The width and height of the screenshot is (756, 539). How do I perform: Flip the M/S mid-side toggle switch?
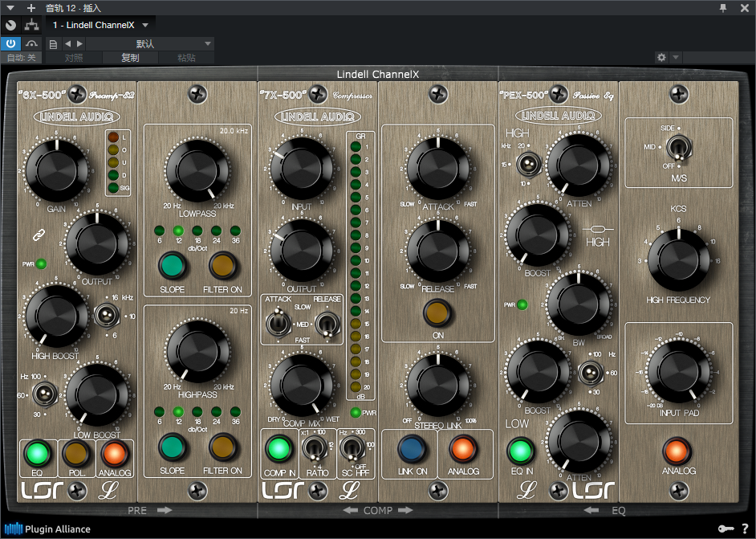(x=678, y=148)
